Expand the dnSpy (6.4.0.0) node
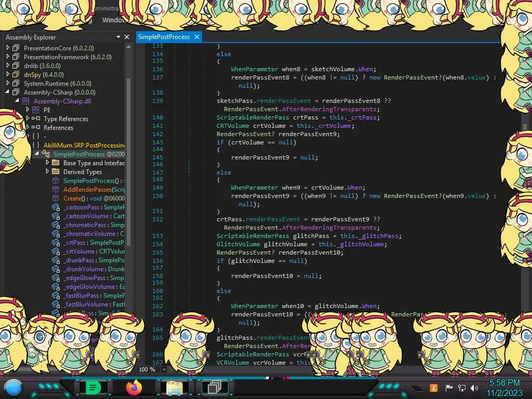Image resolution: width=532 pixels, height=399 pixels. (7, 74)
